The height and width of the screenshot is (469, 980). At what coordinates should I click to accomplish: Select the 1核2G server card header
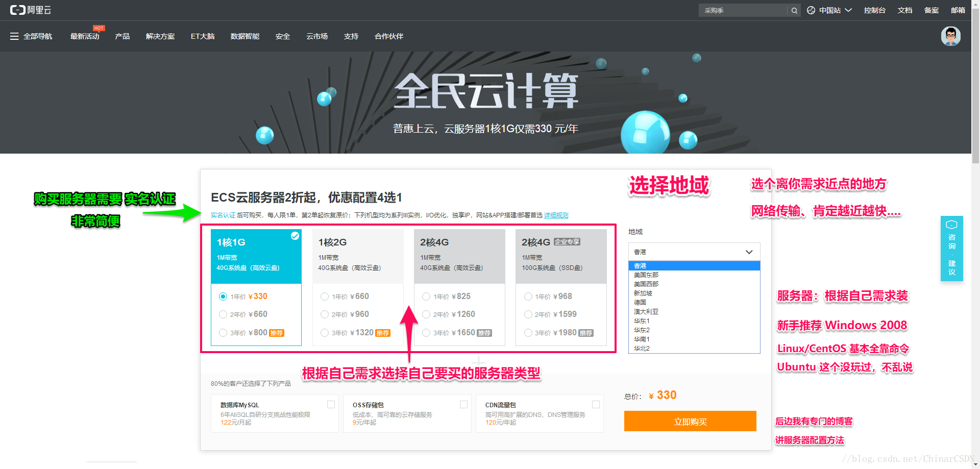pos(358,256)
